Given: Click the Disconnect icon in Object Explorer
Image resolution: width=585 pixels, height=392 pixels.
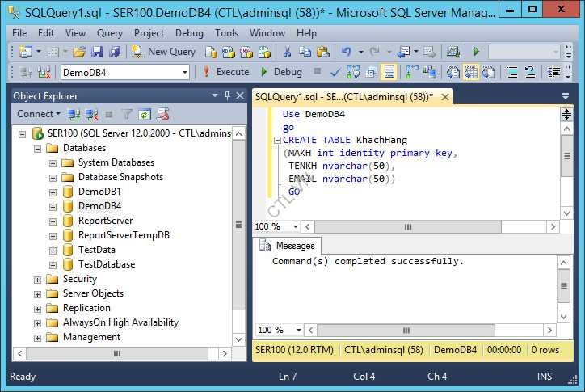Looking at the screenshot, I should [x=91, y=114].
